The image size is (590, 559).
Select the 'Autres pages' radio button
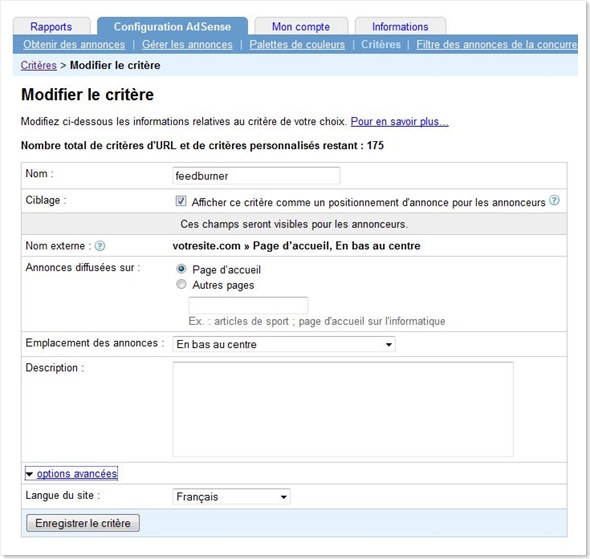pos(181,284)
